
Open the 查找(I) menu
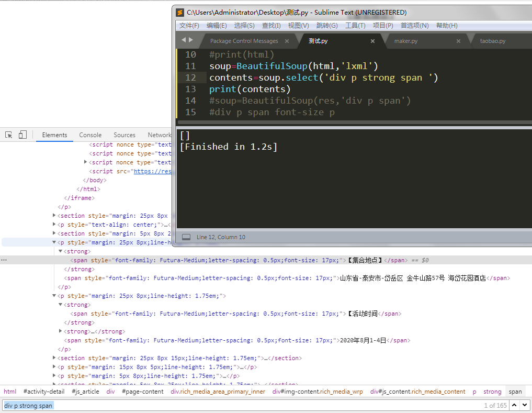point(271,26)
